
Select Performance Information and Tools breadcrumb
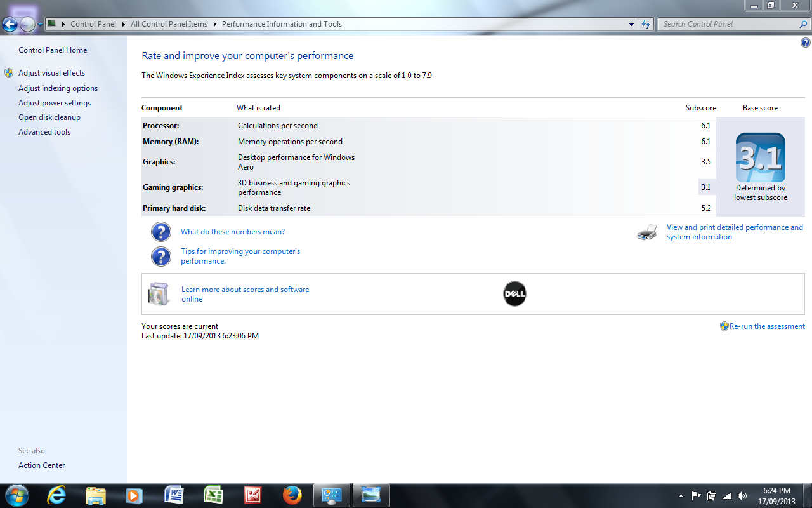point(282,24)
